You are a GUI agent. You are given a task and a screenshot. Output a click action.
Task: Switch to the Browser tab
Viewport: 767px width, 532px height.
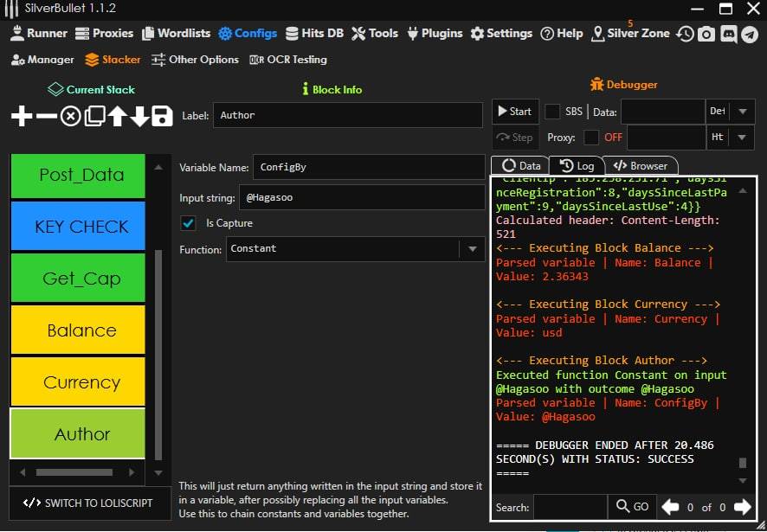641,166
